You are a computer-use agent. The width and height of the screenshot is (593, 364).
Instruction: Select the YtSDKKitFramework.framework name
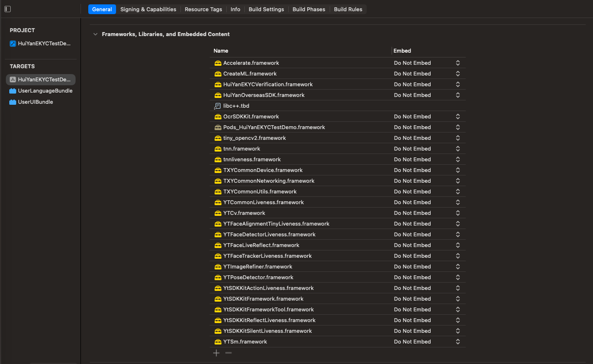263,299
